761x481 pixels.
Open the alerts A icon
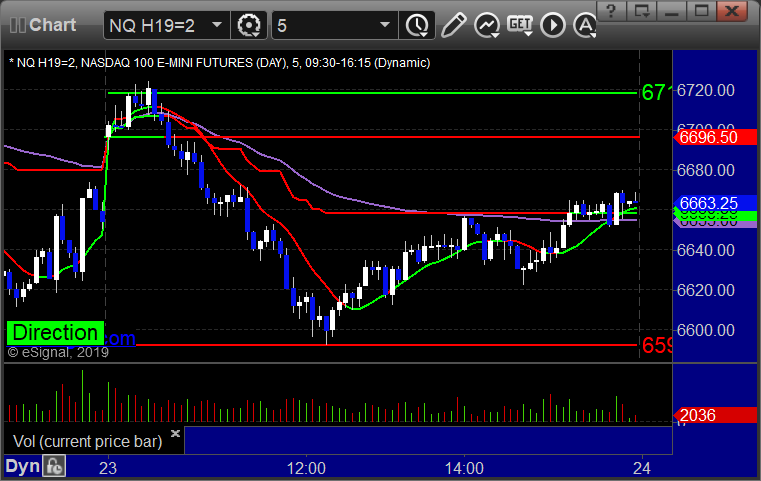[x=585, y=25]
